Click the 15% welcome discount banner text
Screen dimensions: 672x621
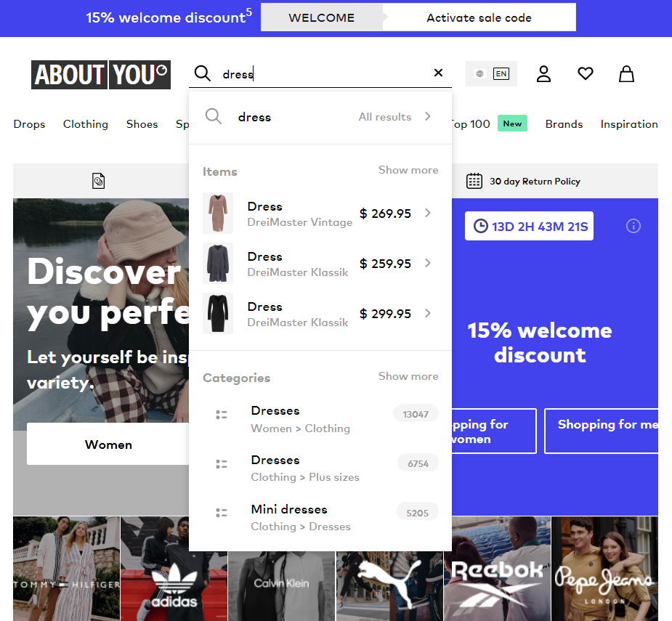[x=169, y=17]
